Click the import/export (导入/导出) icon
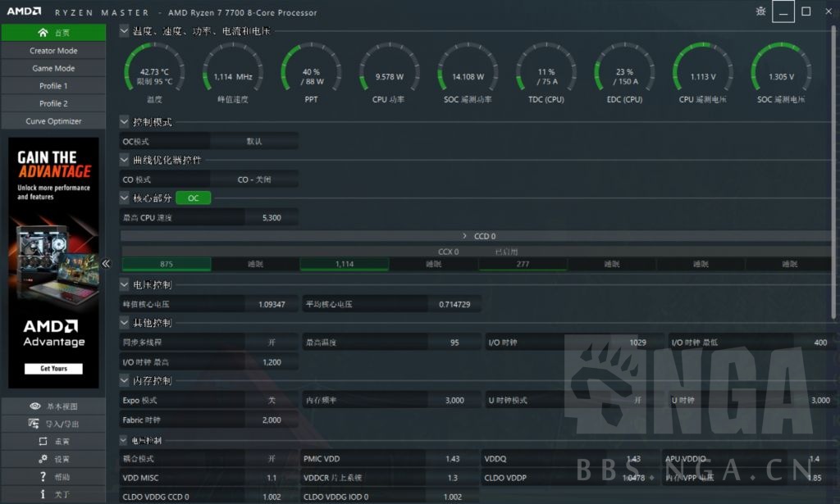 [x=33, y=424]
